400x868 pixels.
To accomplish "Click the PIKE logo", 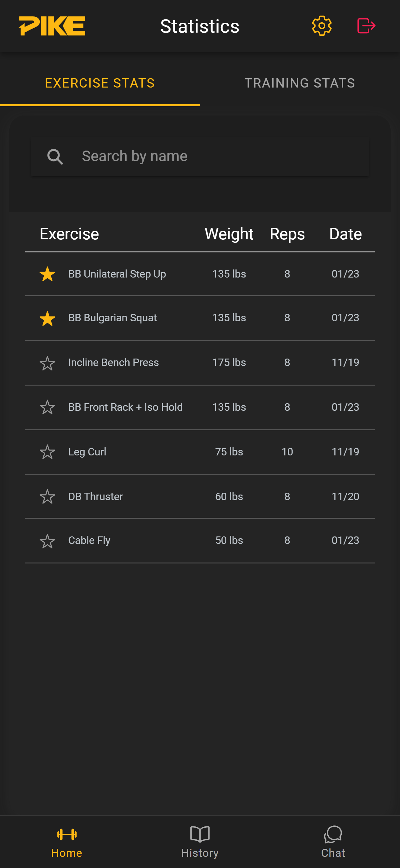I will tap(52, 26).
